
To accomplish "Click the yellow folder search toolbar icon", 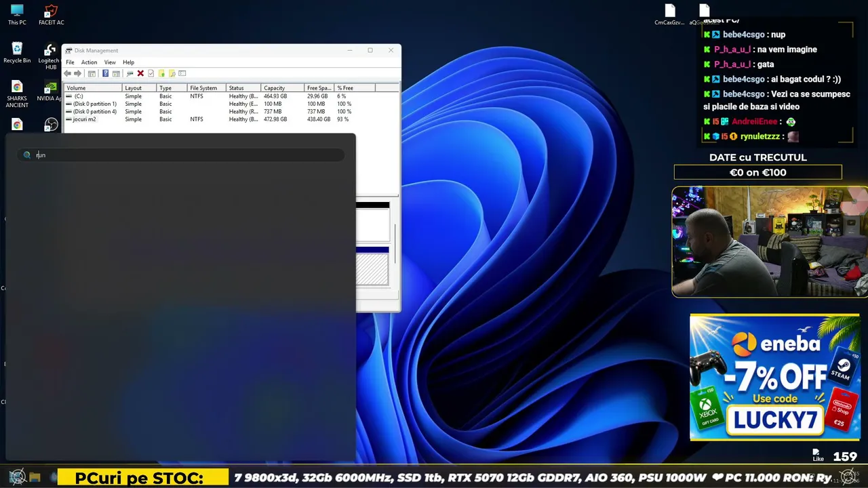I will [172, 73].
